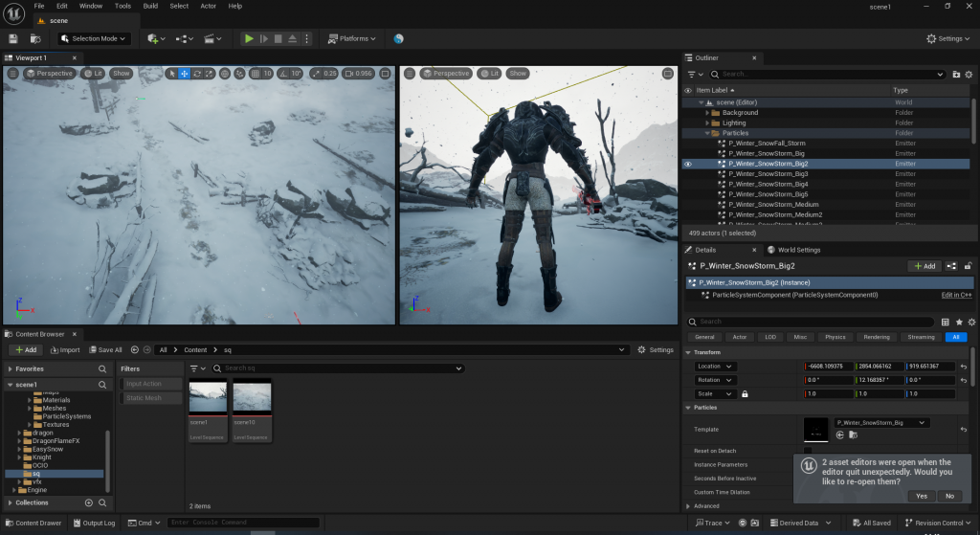
Task: Click the favorites star in Details panel
Action: click(958, 322)
